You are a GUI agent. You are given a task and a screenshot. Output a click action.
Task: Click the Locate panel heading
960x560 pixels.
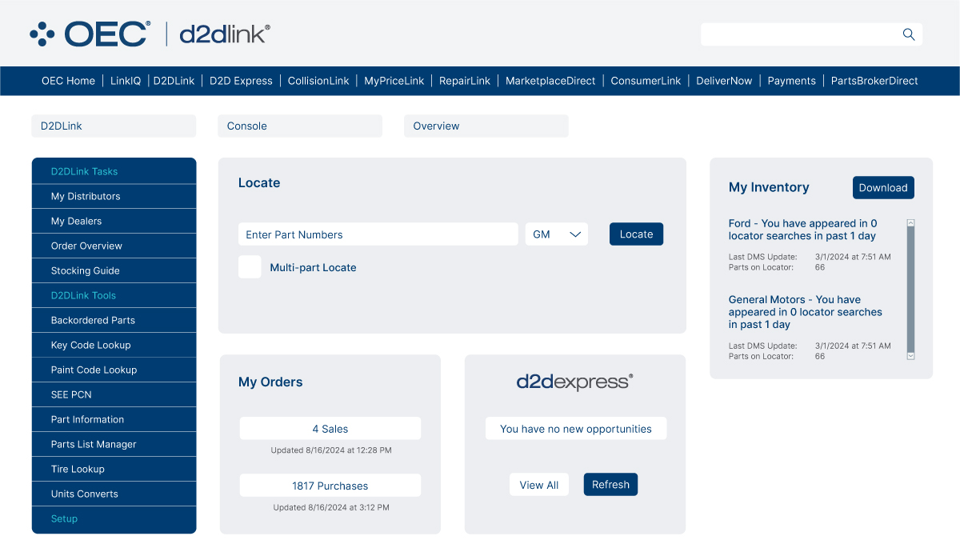coord(259,183)
